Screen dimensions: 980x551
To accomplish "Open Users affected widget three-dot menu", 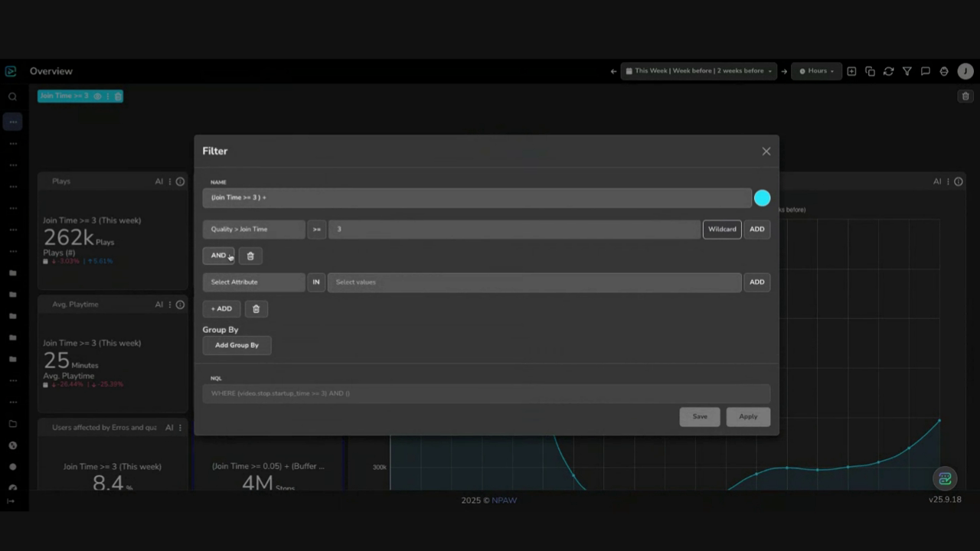I will pos(180,428).
